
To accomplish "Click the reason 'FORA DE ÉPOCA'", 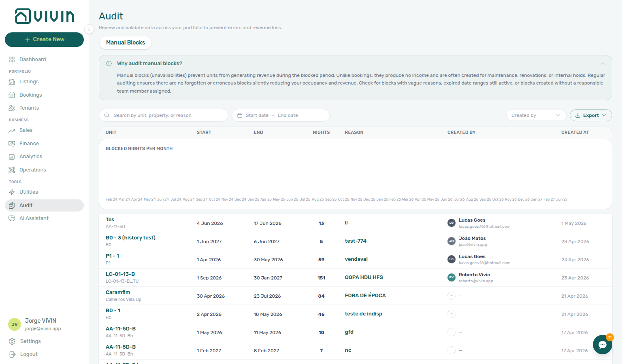I will click(x=365, y=296).
